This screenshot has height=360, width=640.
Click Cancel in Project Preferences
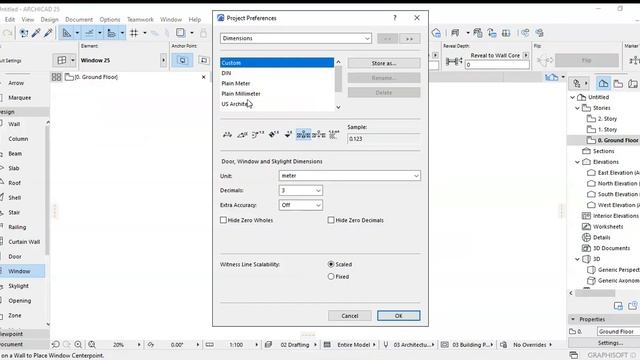(350, 316)
